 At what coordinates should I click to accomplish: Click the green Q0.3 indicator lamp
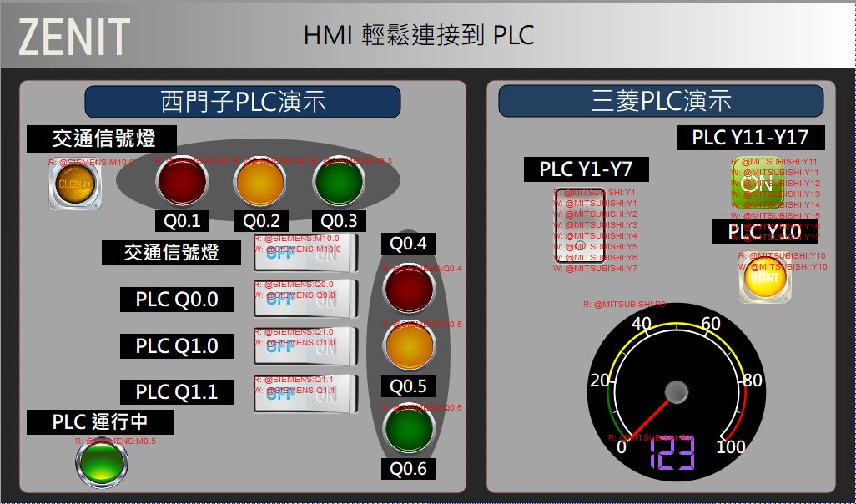(339, 181)
